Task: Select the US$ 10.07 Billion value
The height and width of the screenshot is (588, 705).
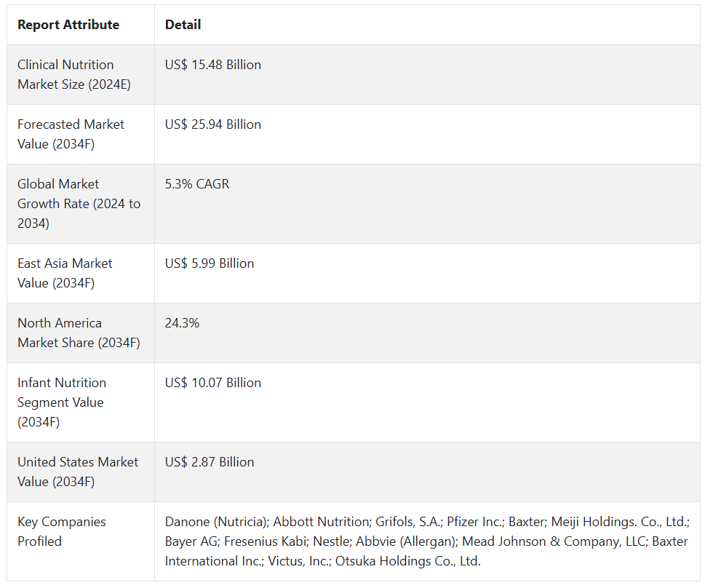Action: pyautogui.click(x=212, y=383)
